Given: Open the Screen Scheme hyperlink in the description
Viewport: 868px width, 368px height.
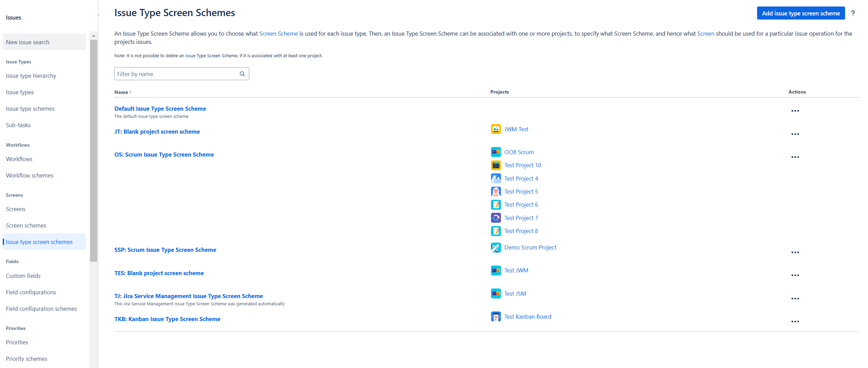Looking at the screenshot, I should [278, 34].
